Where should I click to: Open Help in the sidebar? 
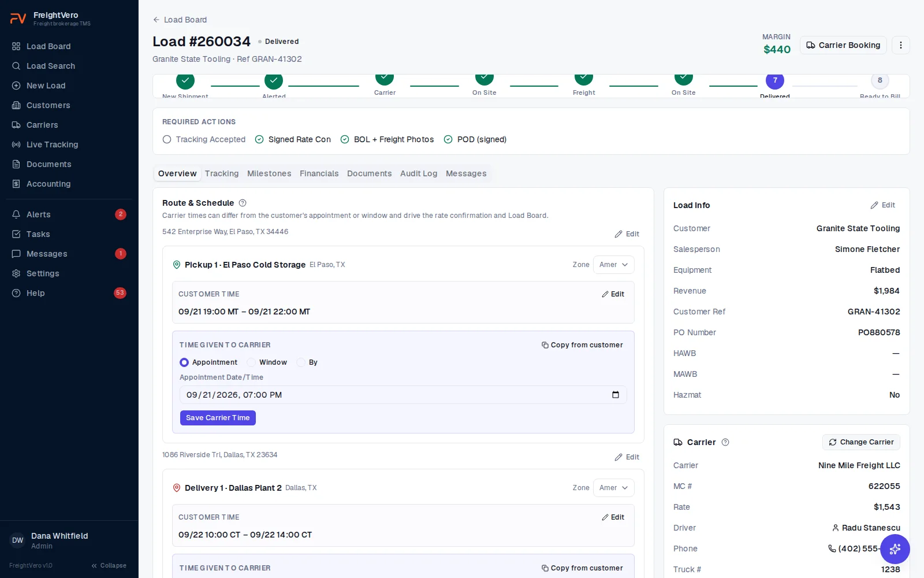[x=69, y=293]
